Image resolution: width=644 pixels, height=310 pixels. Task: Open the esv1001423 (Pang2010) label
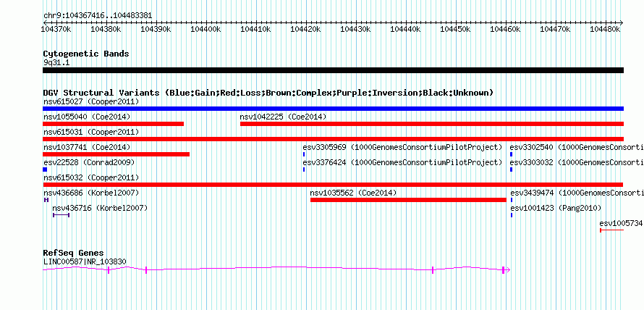(556, 208)
